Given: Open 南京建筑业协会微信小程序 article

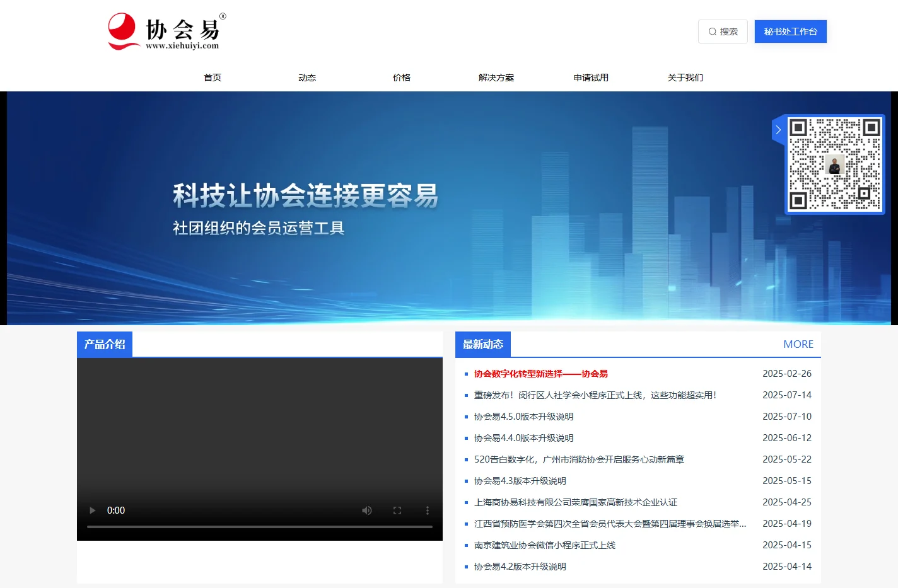Looking at the screenshot, I should coord(545,545).
